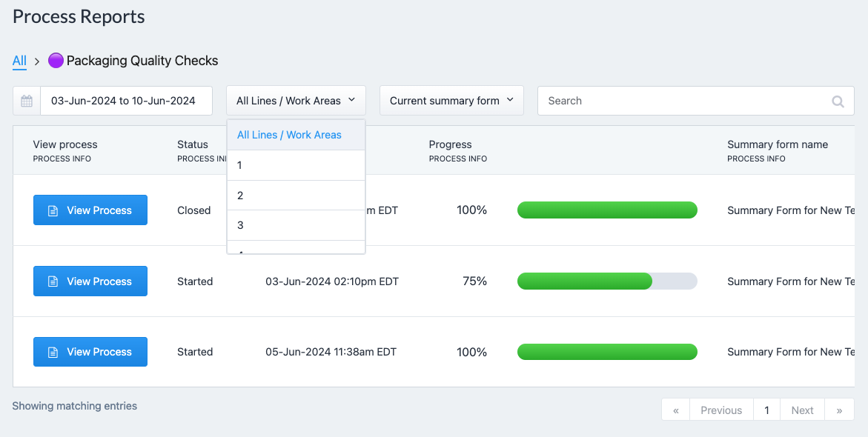This screenshot has width=868, height=437.
Task: Go to first page using « arrow
Action: click(675, 410)
